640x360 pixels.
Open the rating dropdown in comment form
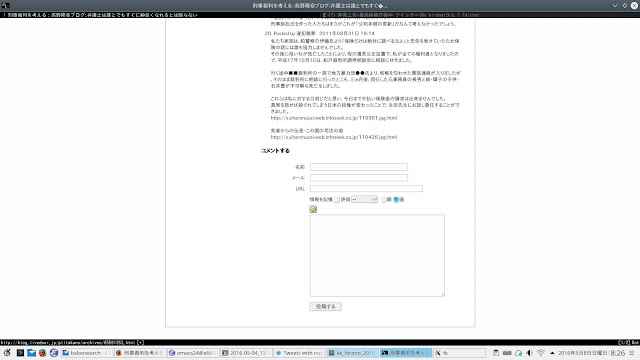(x=364, y=199)
